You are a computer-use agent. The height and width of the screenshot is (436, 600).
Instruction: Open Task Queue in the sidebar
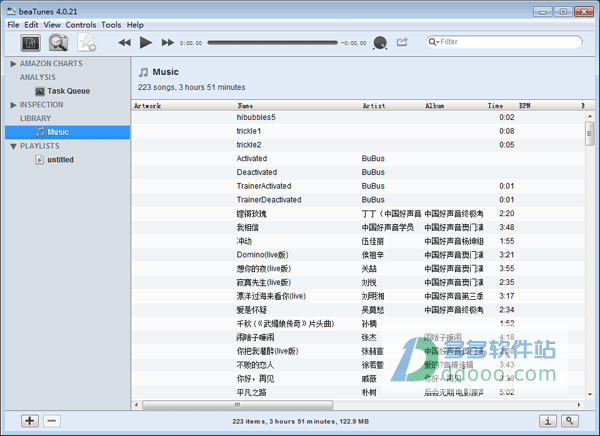(68, 91)
